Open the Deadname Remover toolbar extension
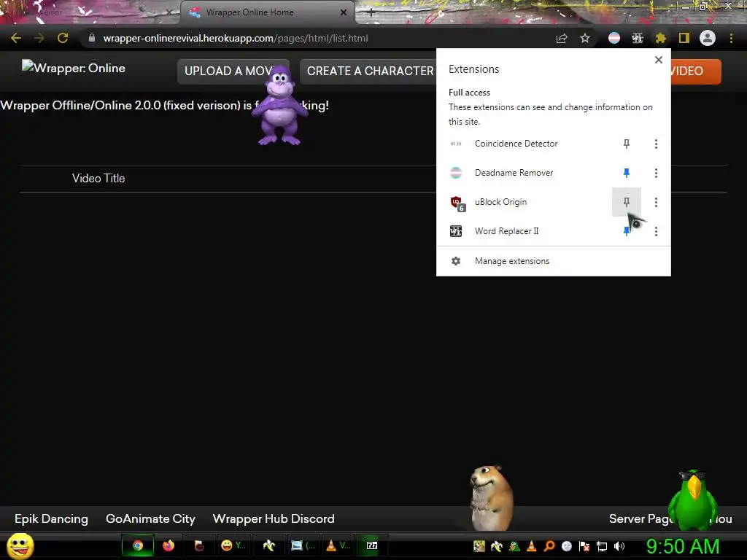This screenshot has width=747, height=560. tap(614, 38)
